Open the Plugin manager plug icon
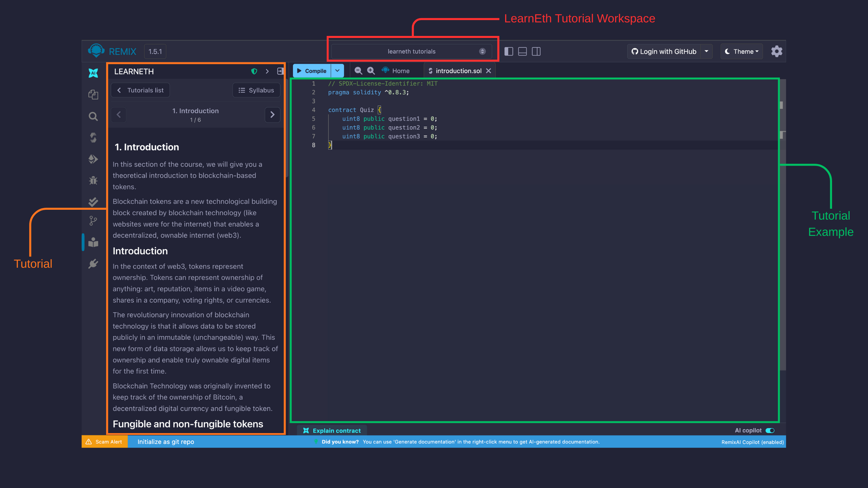The height and width of the screenshot is (488, 868). [x=93, y=264]
